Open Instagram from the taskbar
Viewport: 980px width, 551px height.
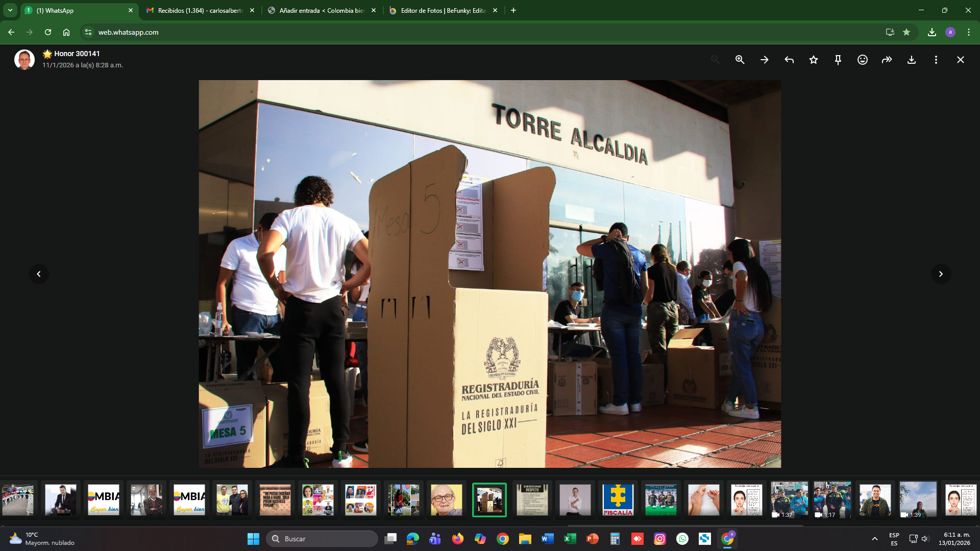(x=659, y=539)
